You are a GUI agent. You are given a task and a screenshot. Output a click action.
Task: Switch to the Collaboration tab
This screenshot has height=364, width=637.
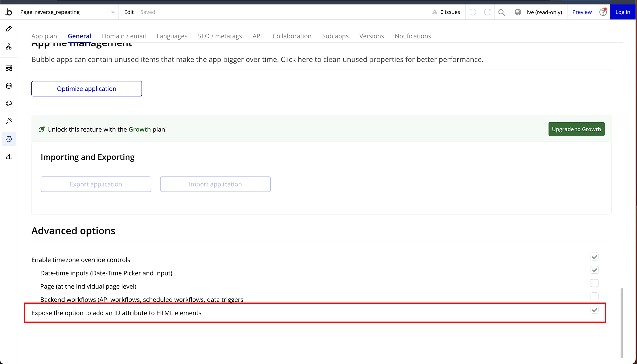click(292, 36)
